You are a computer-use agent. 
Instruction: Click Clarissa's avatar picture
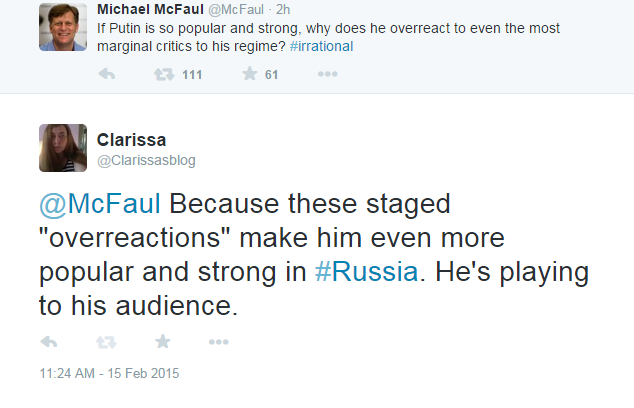63,149
